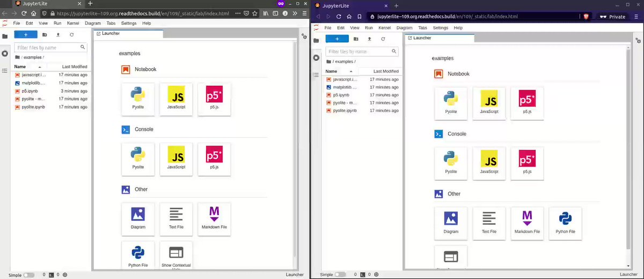Open pyolite.ipynb file in right Brave window
Screen dimensions: 644x279
(362, 110)
